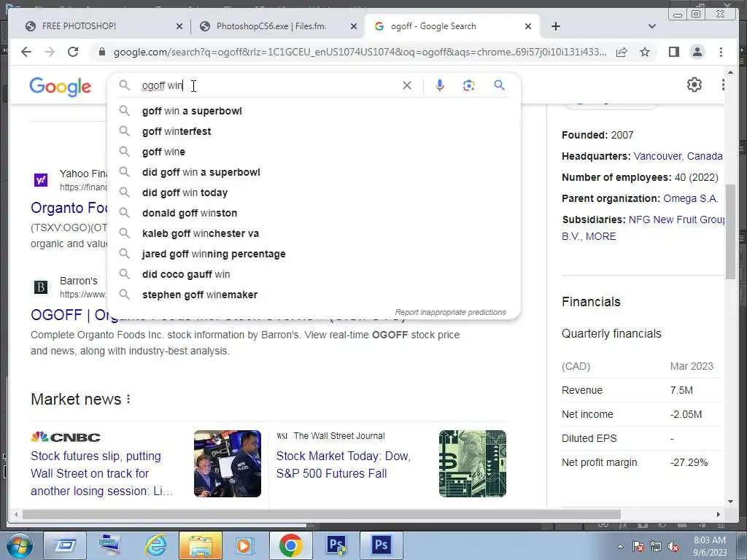Image resolution: width=747 pixels, height=560 pixels.
Task: Switch to the PhotoshopCS6.exe Files.fm tab
Action: pyautogui.click(x=271, y=26)
